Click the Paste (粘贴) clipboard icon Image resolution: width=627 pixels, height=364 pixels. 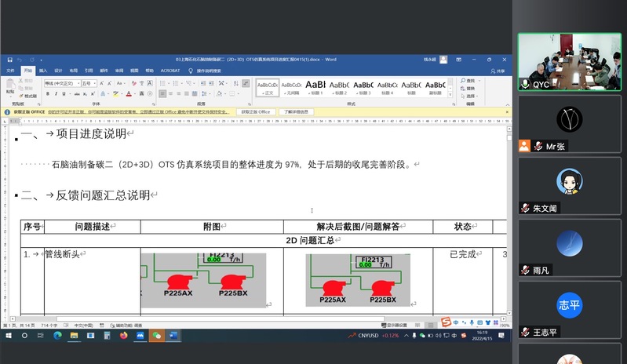10,86
